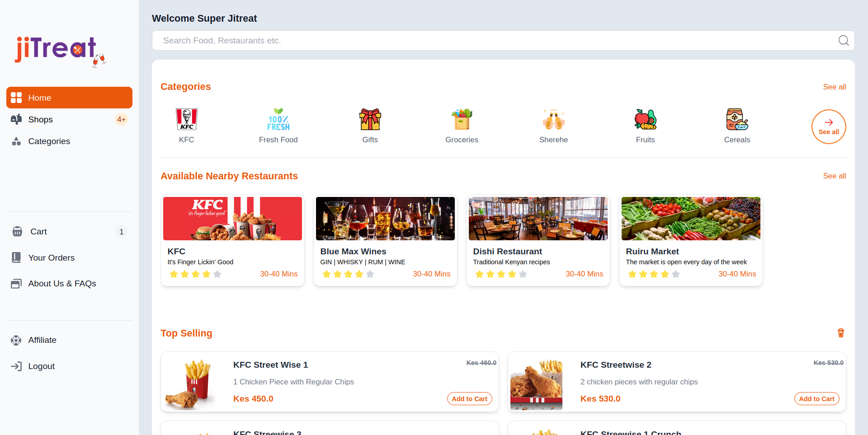Select the Fresh Food category icon

click(278, 119)
